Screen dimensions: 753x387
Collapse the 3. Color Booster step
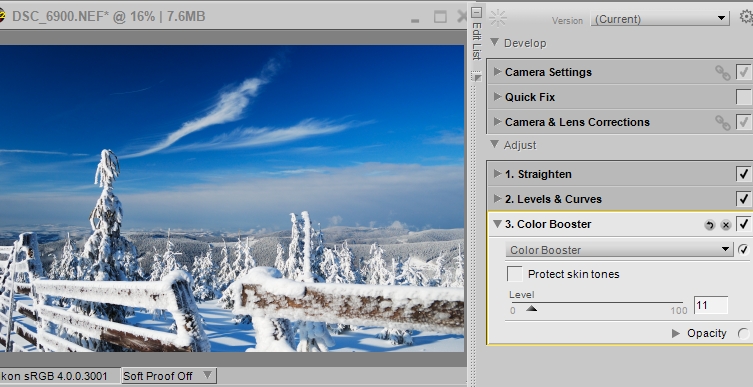(x=498, y=224)
